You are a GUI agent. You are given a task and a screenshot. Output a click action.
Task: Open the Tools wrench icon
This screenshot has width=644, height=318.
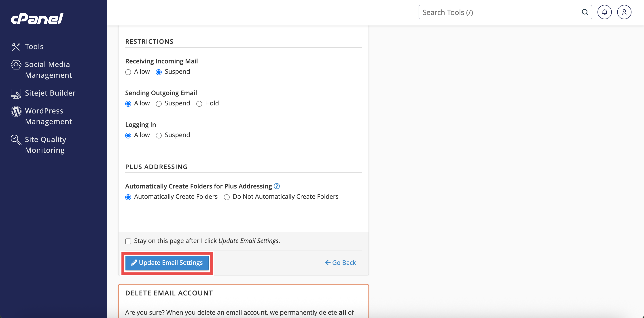16,47
